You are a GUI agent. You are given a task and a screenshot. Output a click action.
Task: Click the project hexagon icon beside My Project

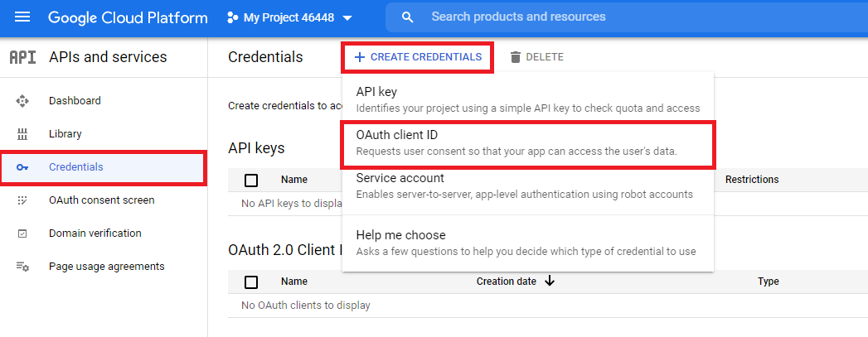pos(232,17)
